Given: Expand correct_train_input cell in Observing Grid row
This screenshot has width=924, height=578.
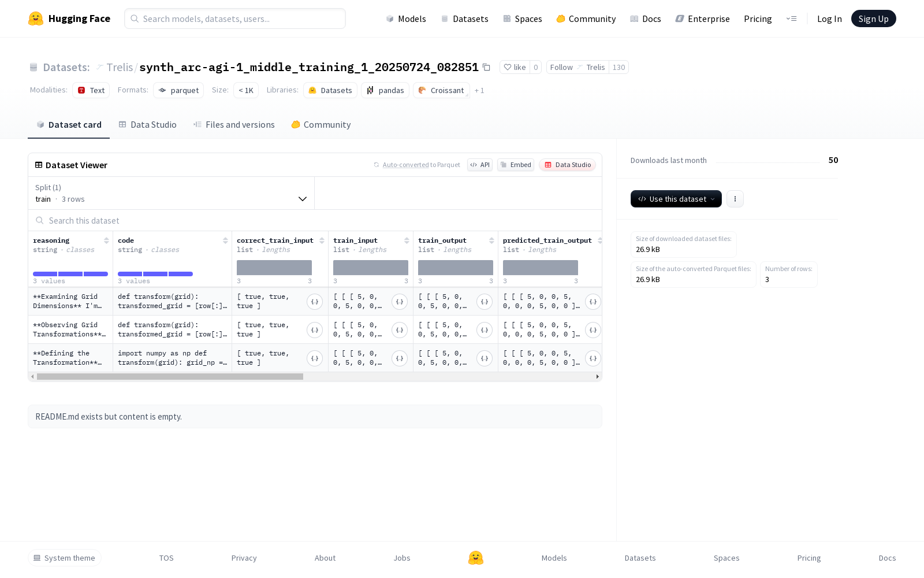Looking at the screenshot, I should 315,329.
